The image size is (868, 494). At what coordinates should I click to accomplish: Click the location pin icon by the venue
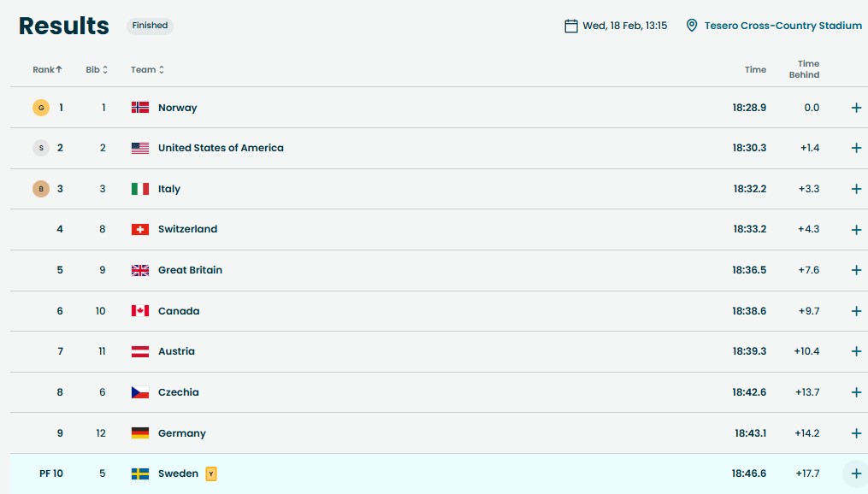pos(692,26)
